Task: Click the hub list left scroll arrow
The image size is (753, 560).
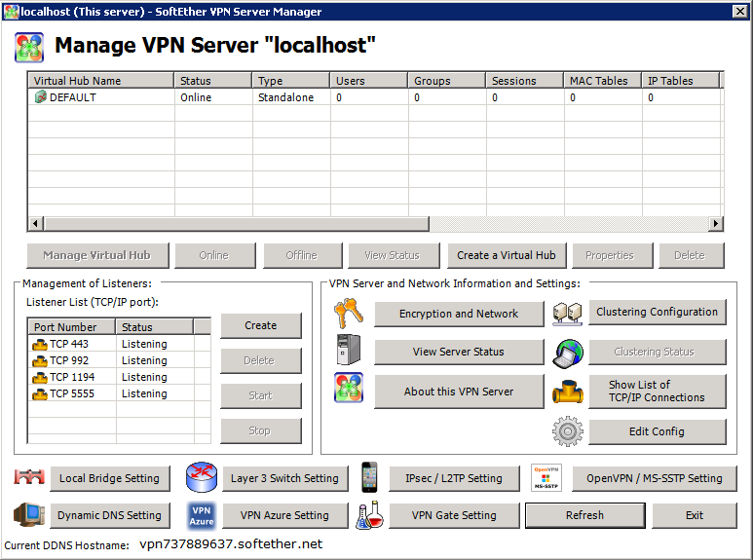Action: 35,224
